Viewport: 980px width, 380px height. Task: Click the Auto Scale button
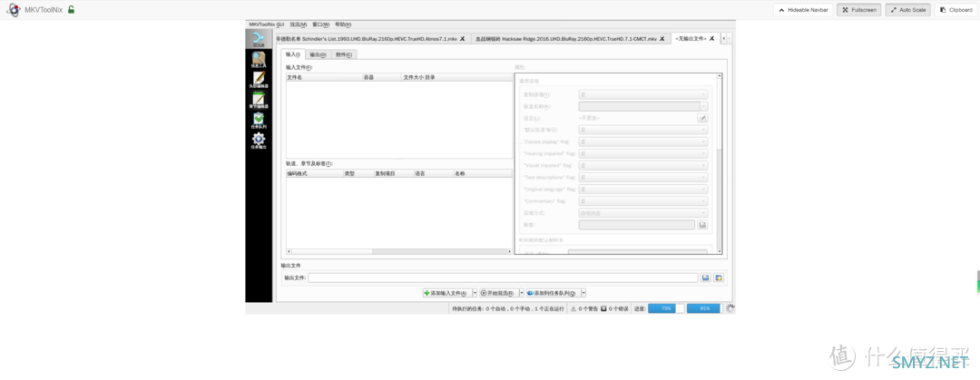[x=908, y=10]
